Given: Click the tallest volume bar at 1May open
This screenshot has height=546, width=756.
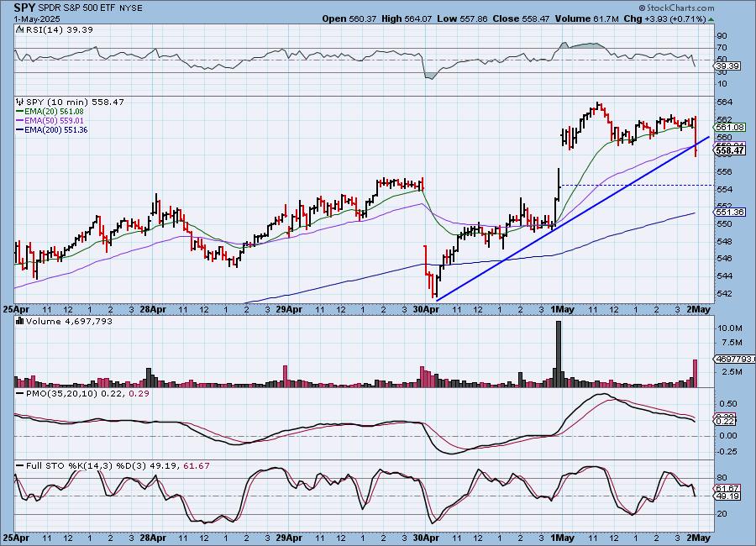Looking at the screenshot, I should [x=559, y=354].
